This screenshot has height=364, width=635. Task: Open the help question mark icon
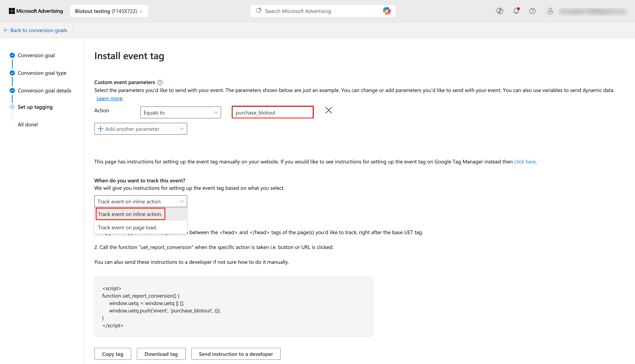532,11
